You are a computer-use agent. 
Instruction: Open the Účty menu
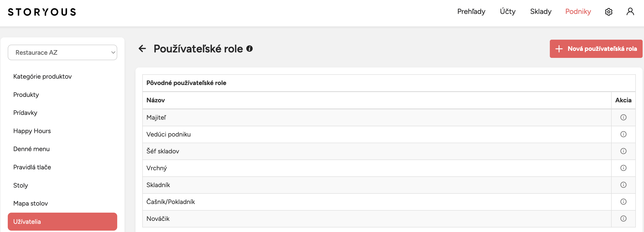[507, 11]
